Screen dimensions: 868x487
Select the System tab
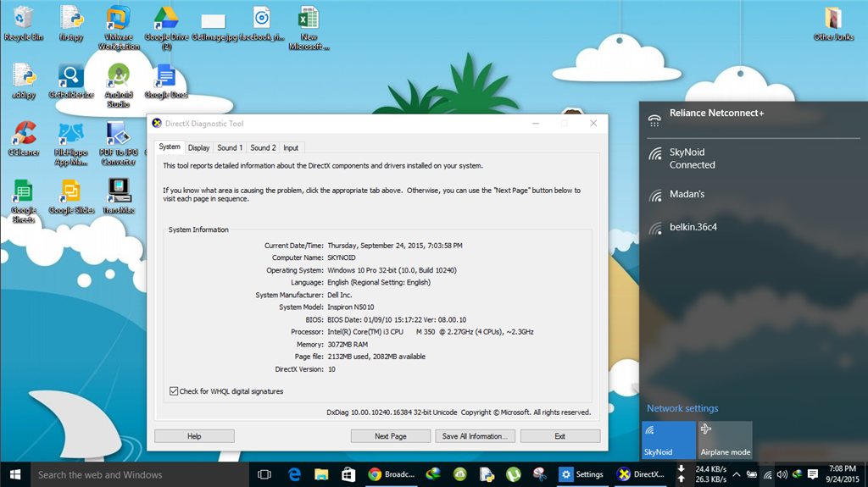click(170, 147)
